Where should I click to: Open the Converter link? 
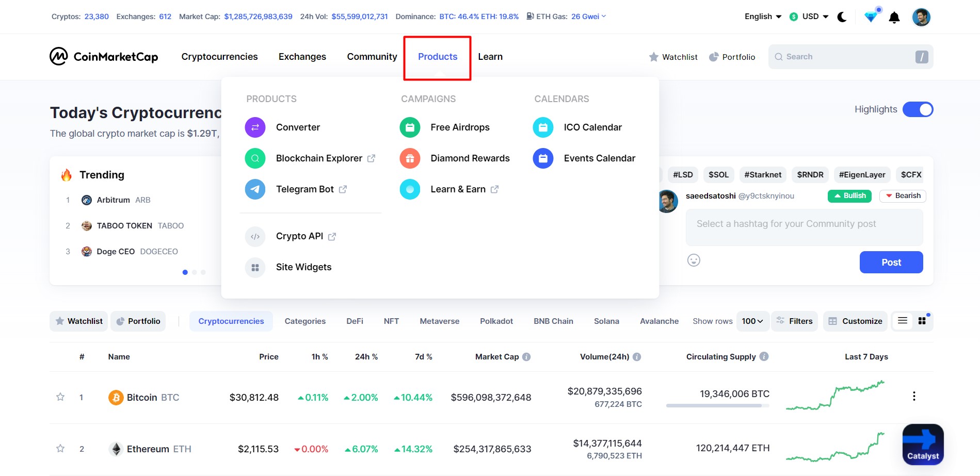[298, 127]
